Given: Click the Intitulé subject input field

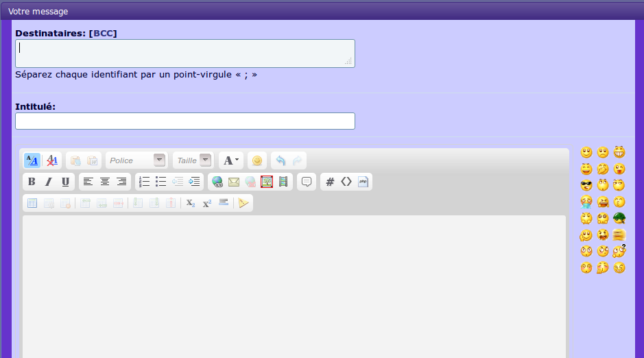Looking at the screenshot, I should click(x=185, y=121).
